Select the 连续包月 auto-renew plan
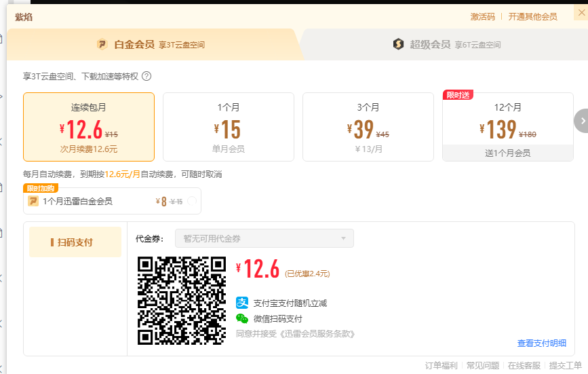This screenshot has width=588, height=374. pos(89,127)
